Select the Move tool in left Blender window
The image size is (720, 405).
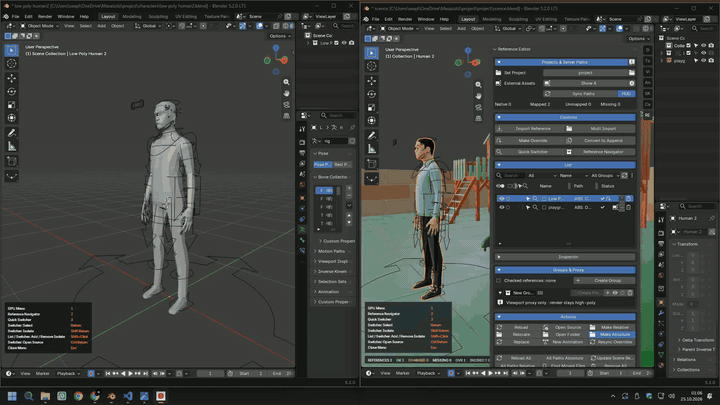pos(11,79)
